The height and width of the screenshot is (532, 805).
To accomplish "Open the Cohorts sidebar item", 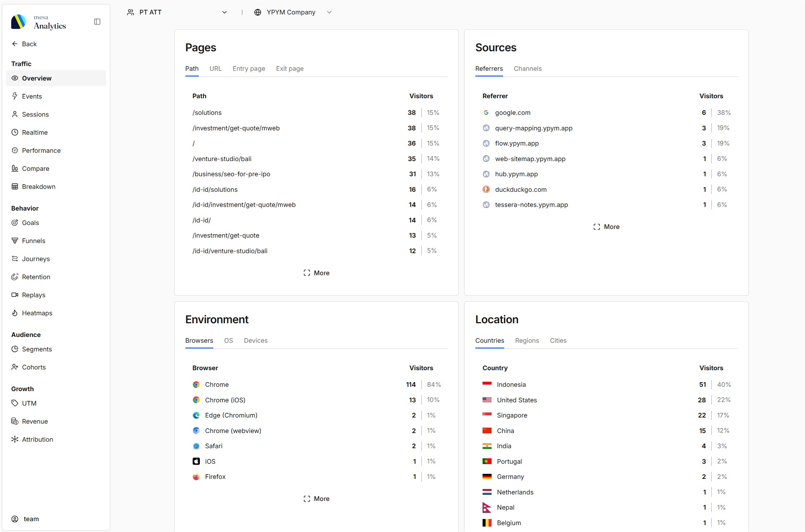I will [56, 367].
